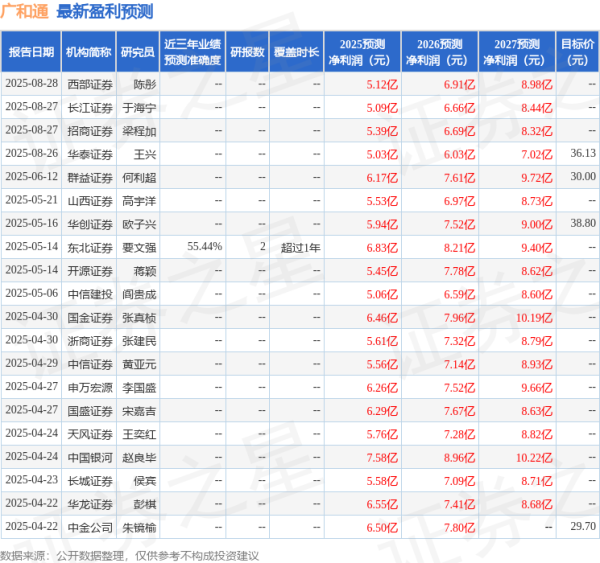Click researcher name 梁程加
This screenshot has width=600, height=563.
click(x=139, y=131)
